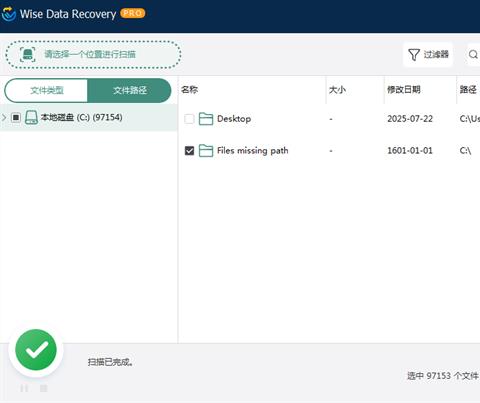Image resolution: width=480 pixels, height=403 pixels.
Task: Sort by the 名称 column header
Action: click(190, 90)
